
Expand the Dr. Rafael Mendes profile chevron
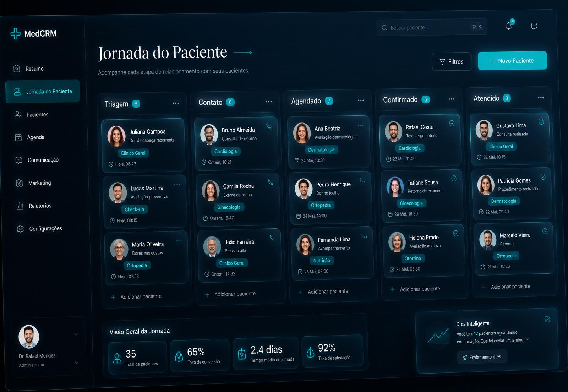click(x=76, y=334)
